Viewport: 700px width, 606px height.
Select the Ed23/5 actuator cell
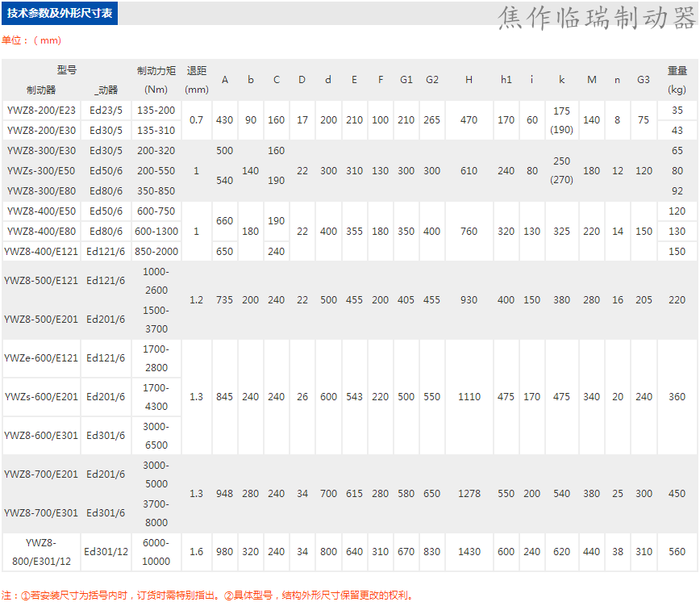pos(106,111)
